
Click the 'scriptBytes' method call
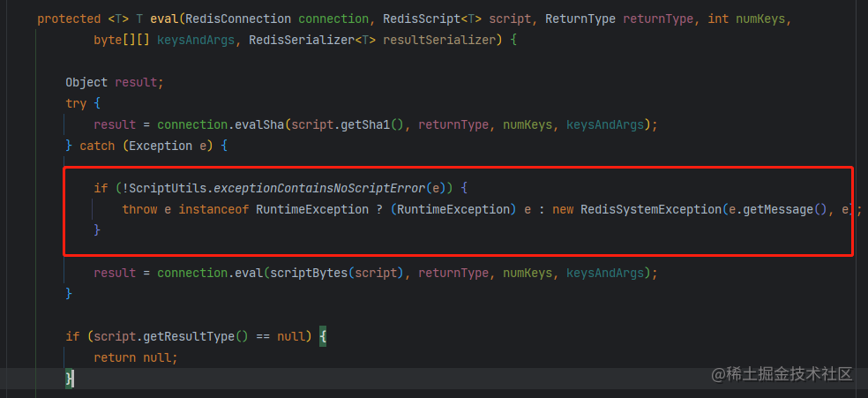(309, 273)
